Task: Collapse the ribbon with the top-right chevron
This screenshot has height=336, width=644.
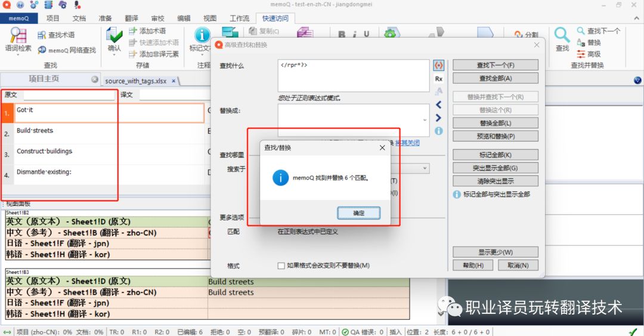Action: coord(637,18)
